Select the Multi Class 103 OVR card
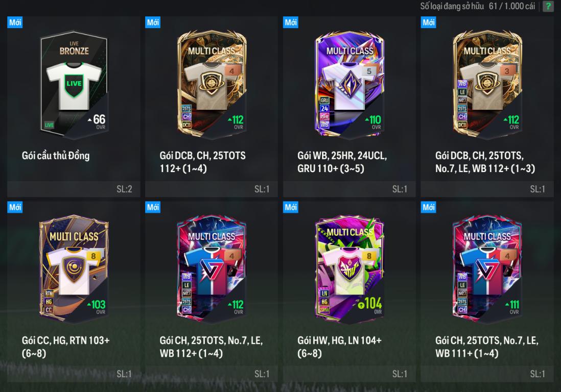This screenshot has height=392, width=561. point(74,268)
